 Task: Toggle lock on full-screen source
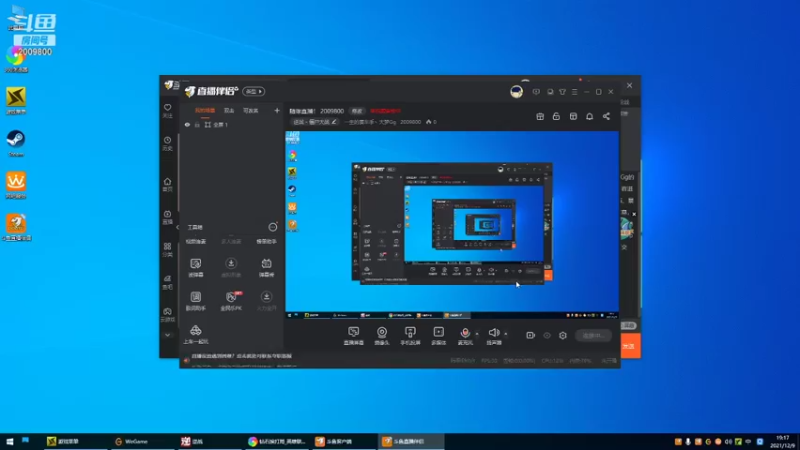(197, 124)
